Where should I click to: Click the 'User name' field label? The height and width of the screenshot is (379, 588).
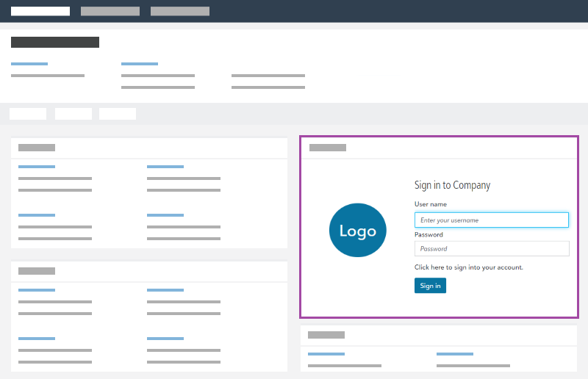coord(430,204)
